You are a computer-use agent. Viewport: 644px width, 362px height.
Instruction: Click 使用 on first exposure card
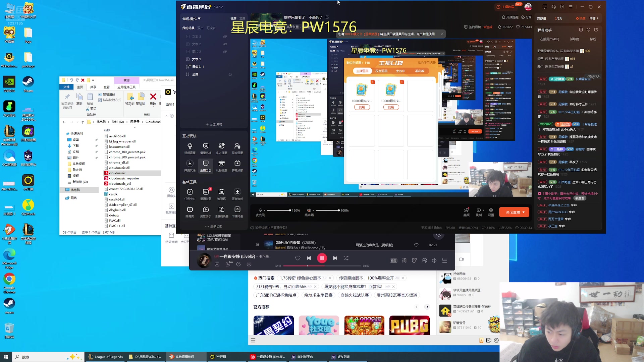click(x=362, y=107)
